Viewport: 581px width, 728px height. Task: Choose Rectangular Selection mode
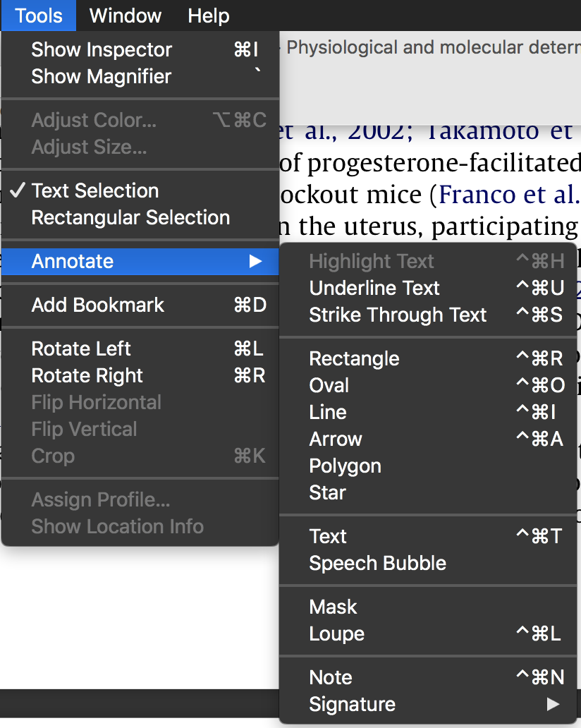coord(130,217)
